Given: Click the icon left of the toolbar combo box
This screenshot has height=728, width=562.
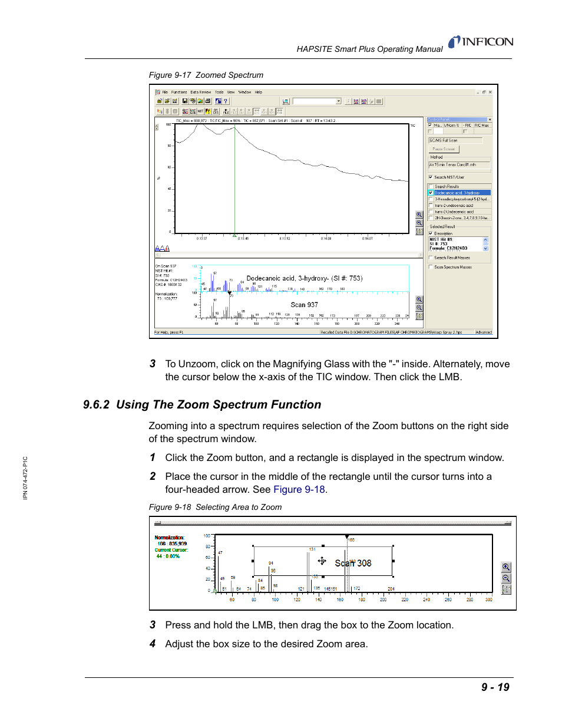Looking at the screenshot, I should coord(286,101).
